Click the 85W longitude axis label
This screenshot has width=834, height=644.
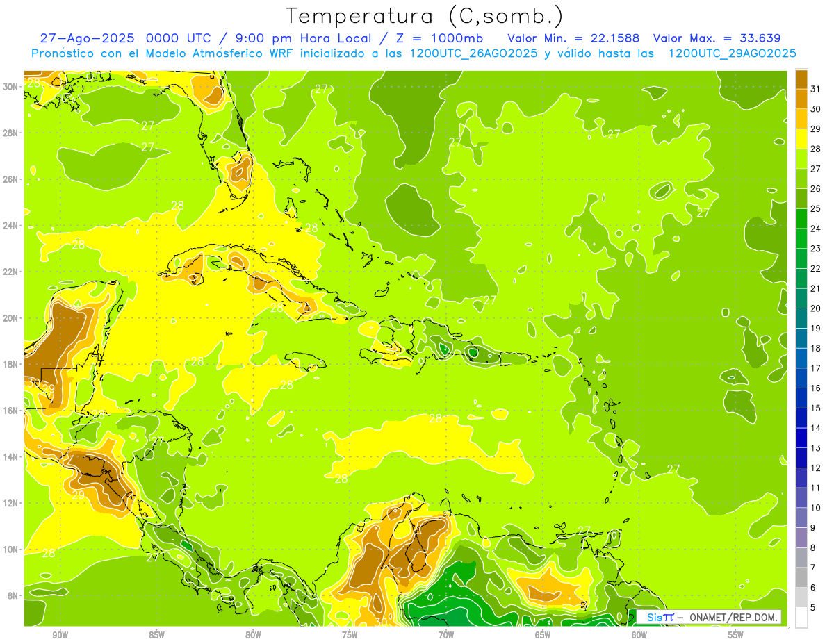pos(156,635)
